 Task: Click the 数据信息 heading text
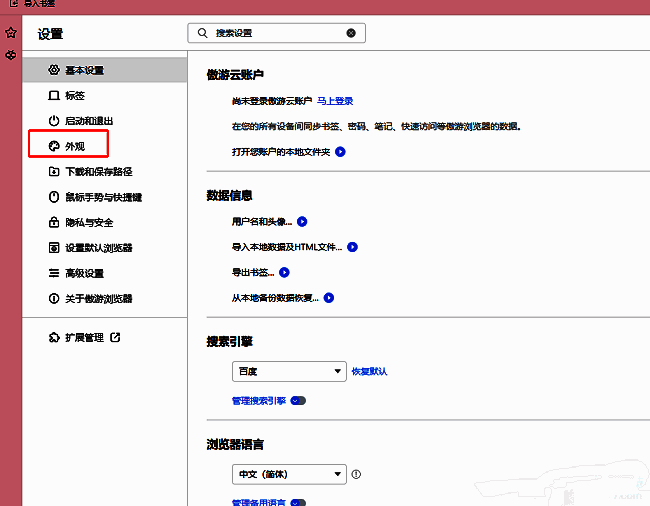click(229, 195)
